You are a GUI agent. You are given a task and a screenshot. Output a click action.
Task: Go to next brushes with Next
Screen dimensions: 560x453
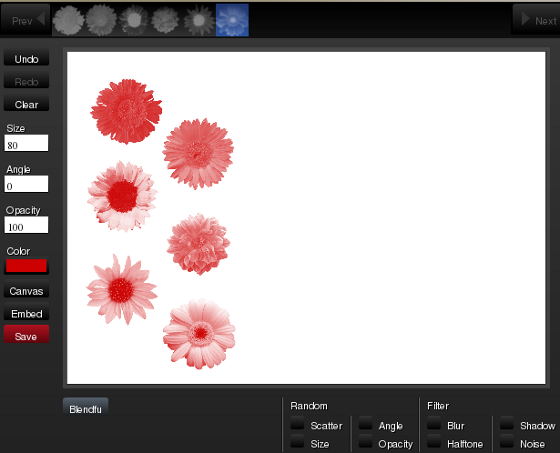point(536,20)
